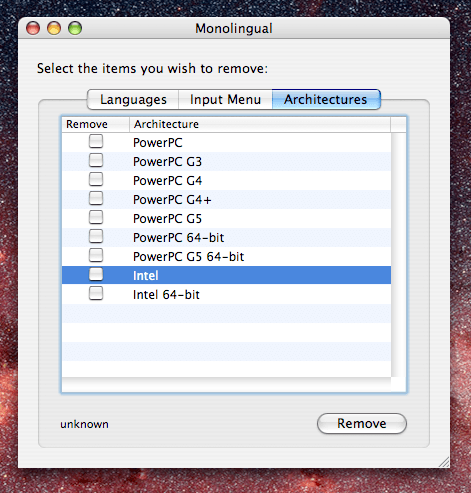The height and width of the screenshot is (493, 471).
Task: Select the PowerPC G5 row text
Action: click(167, 219)
